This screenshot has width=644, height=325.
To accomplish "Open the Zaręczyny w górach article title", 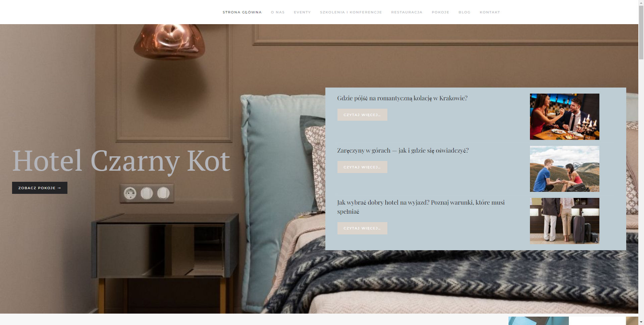I will coord(403,150).
